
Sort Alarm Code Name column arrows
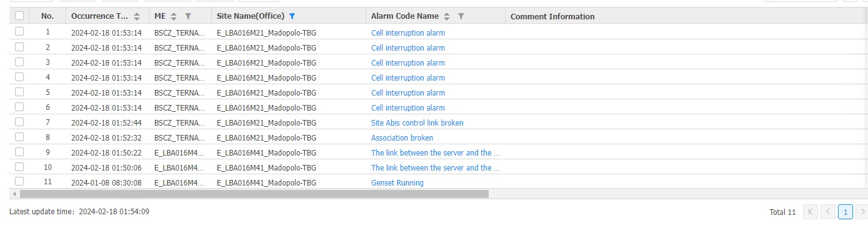(x=447, y=16)
